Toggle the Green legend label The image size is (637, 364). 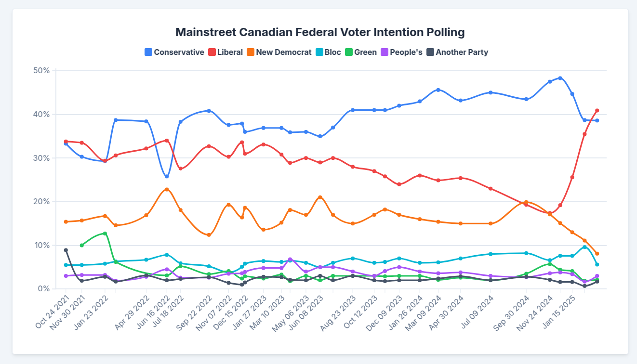click(x=365, y=52)
